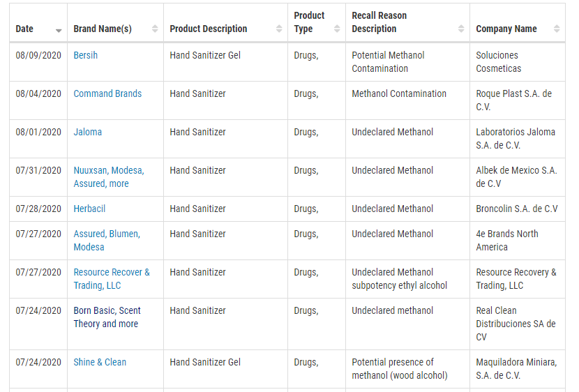Open the Bersih brand link
This screenshot has width=579, height=392.
[86, 55]
